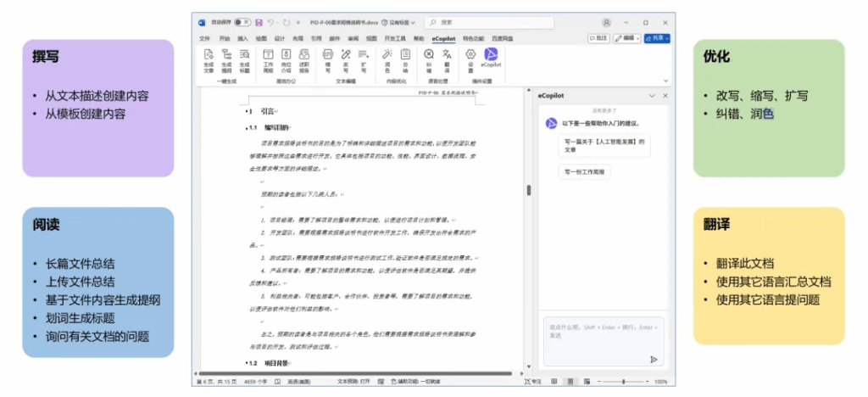The width and height of the screenshot is (868, 397).
Task: Open the 设置 settings gear in ribbon
Action: pos(470,58)
